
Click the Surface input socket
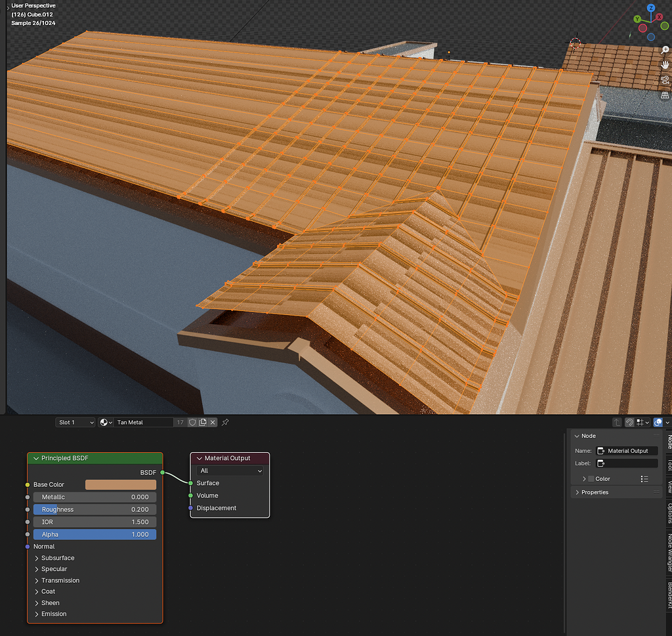[190, 483]
